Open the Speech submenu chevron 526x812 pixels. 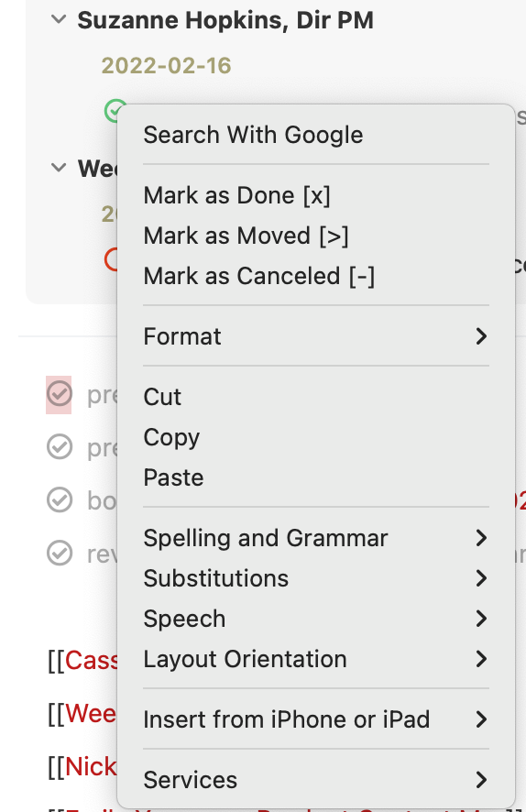pyautogui.click(x=481, y=619)
